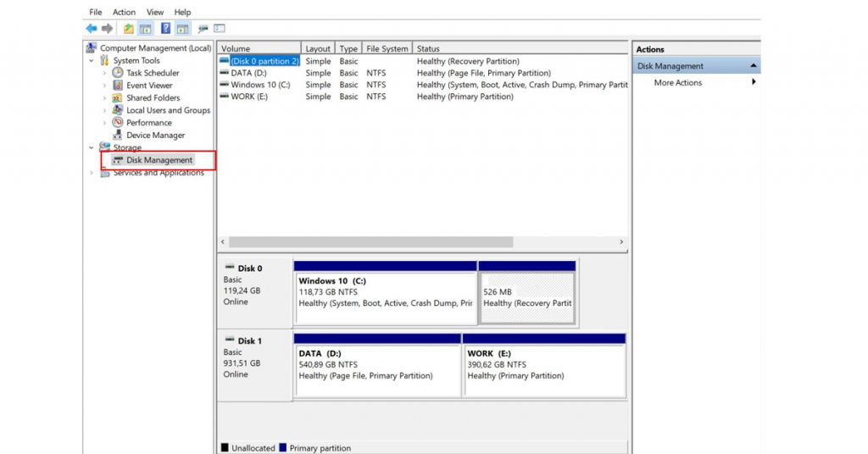
Task: Click More Actions in the Actions pane
Action: click(x=677, y=82)
